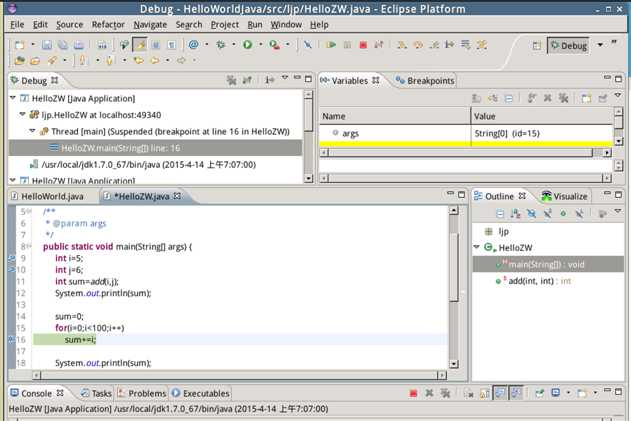Viewport: 631px width, 421px height.
Task: Click Collapse All icon in Variables toolbar
Action: click(509, 98)
